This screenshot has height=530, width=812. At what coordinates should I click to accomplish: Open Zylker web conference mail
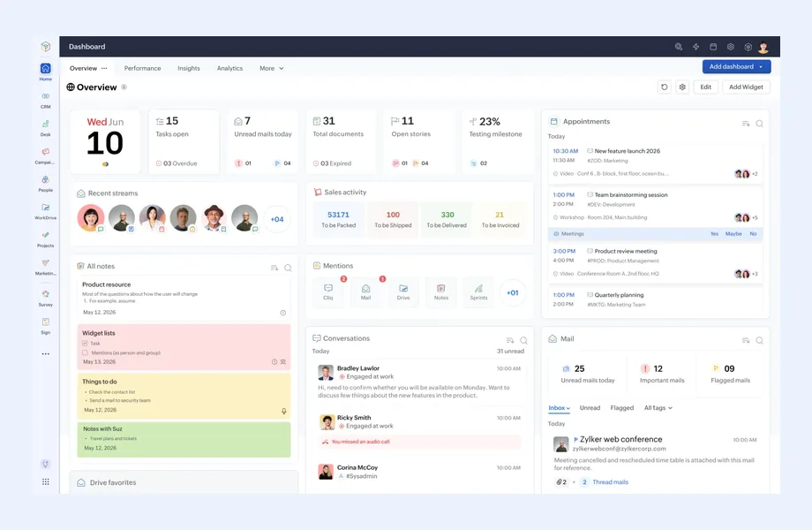[x=655, y=460]
